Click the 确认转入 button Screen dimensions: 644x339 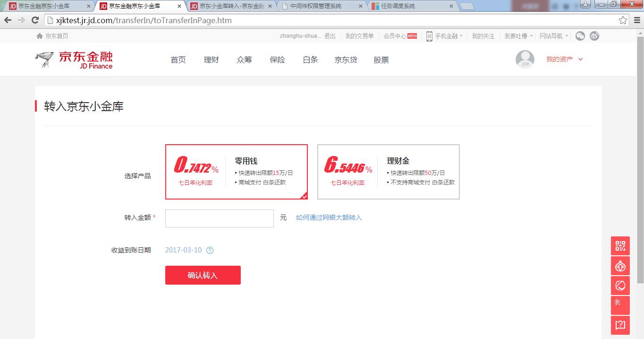(203, 275)
